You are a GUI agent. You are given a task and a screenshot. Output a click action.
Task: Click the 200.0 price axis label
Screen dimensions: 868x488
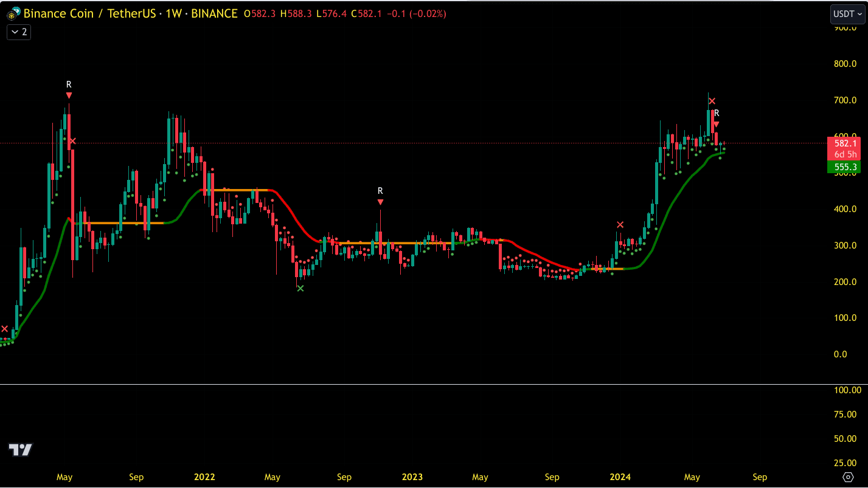click(x=845, y=282)
